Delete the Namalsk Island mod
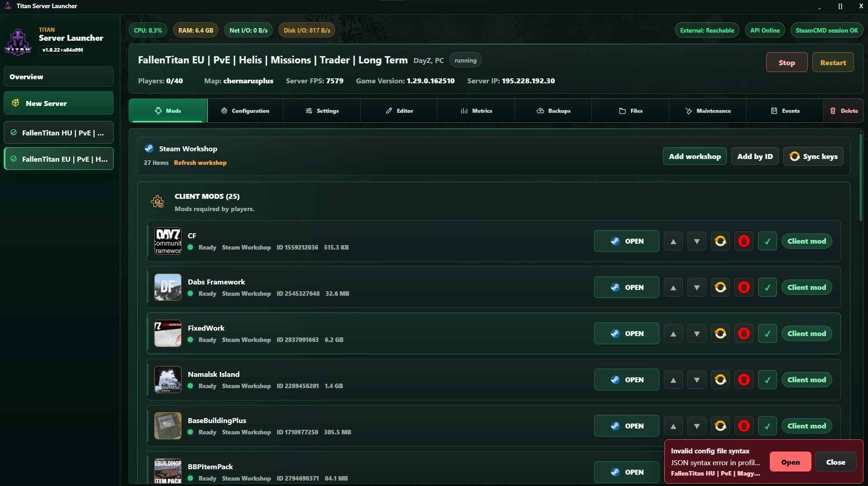This screenshot has height=486, width=868. 744,380
